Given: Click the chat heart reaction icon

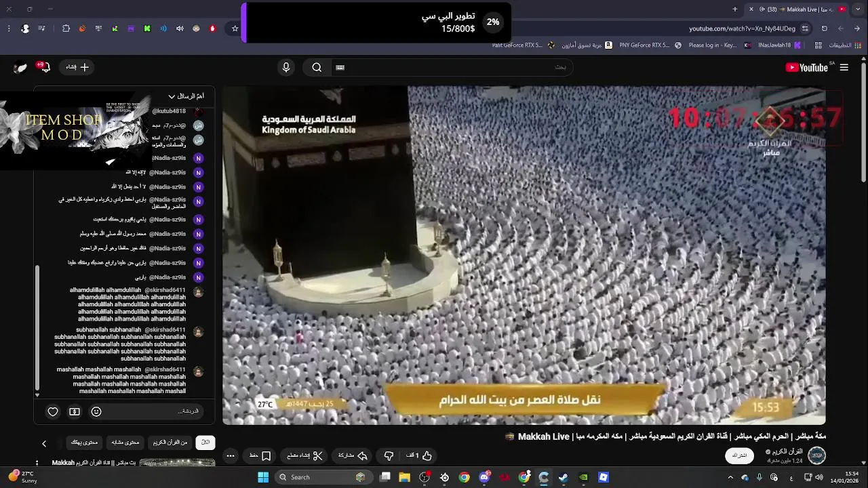Looking at the screenshot, I should pyautogui.click(x=53, y=411).
